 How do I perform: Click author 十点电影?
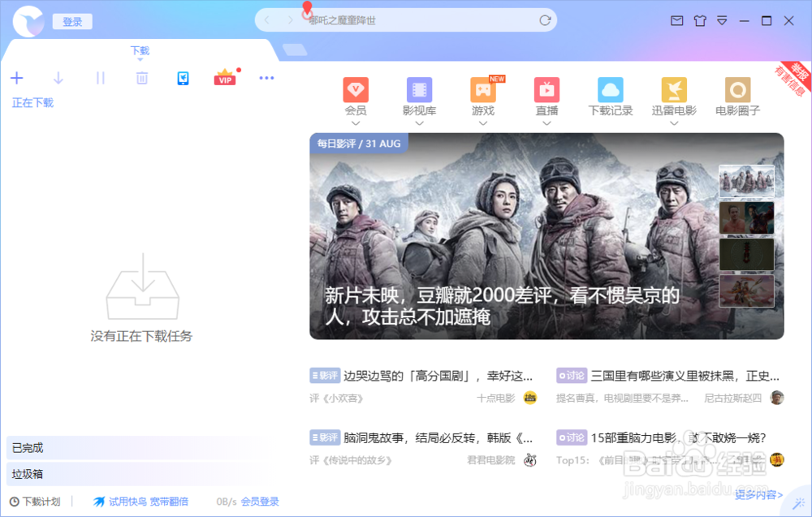coord(496,398)
